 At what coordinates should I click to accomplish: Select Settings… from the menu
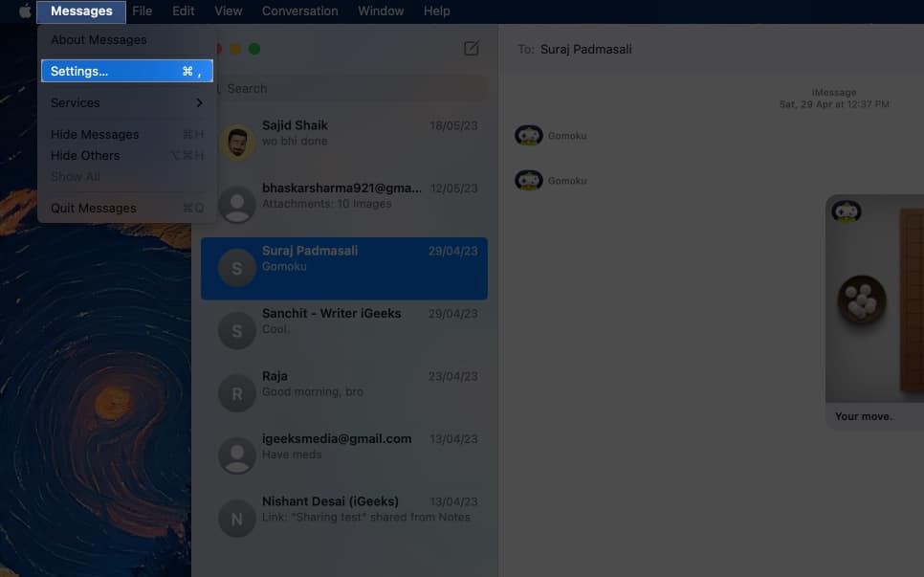(126, 71)
